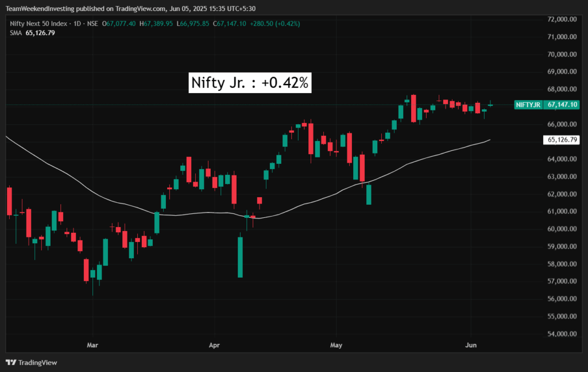Click the 64,000.00 price axis label
588x372 pixels.
(x=562, y=159)
